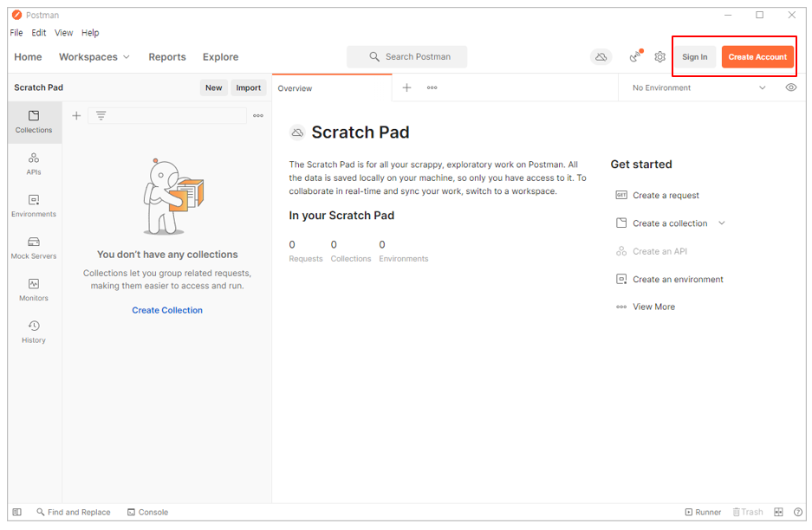Image resolution: width=812 pixels, height=530 pixels.
Task: Open the collections view more actions ellipsis
Action: [x=258, y=115]
